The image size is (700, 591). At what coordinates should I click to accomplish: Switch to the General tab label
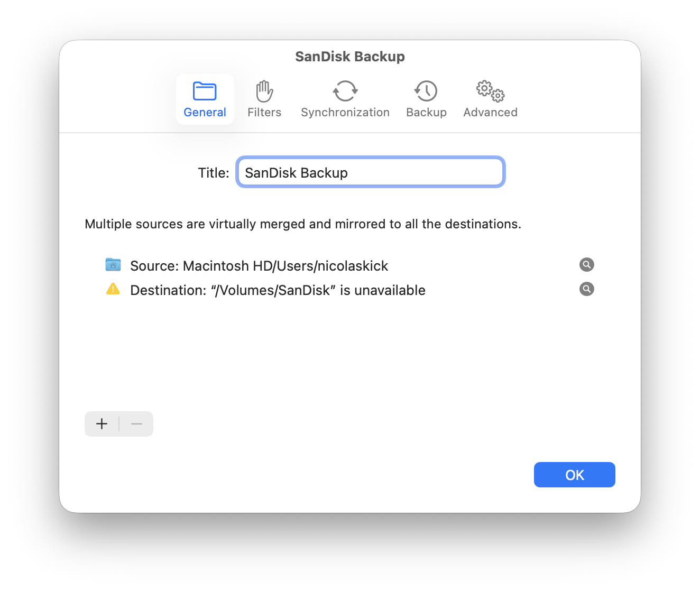pos(205,113)
